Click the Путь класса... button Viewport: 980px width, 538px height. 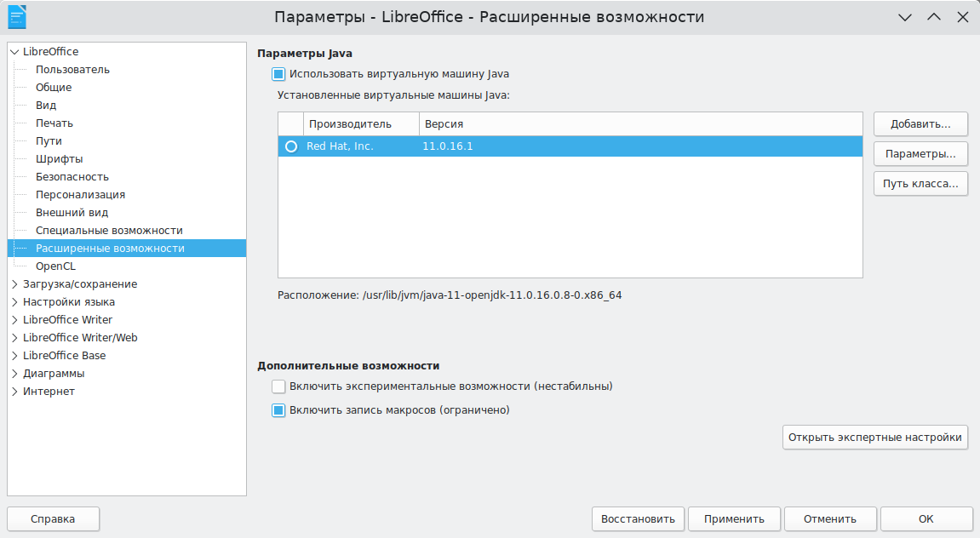coord(920,184)
